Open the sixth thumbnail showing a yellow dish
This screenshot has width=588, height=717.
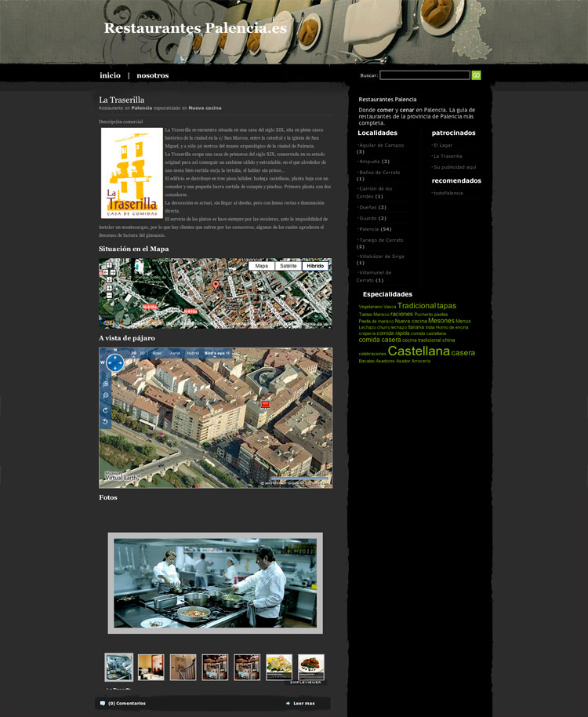tap(278, 667)
